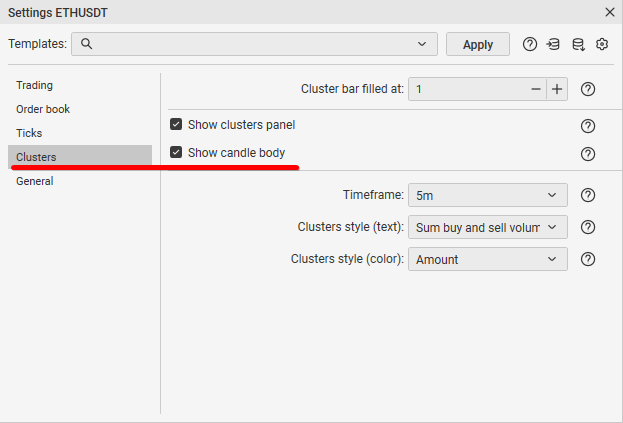Screen dimensions: 623x423
Task: Select the General settings section
Action: point(35,181)
